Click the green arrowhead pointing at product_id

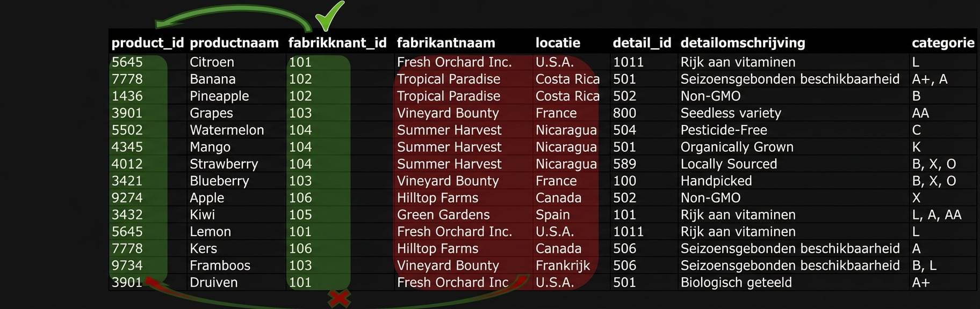coord(161,24)
